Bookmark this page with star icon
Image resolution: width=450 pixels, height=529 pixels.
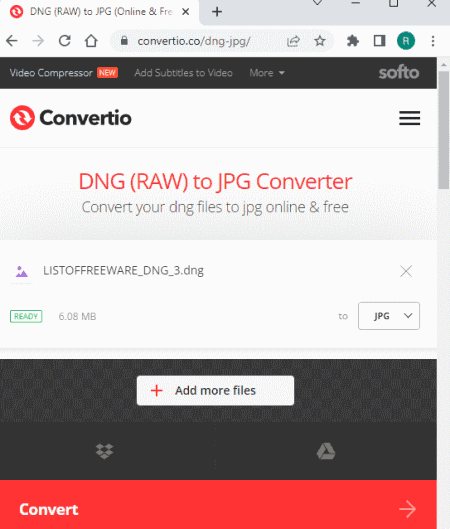[x=319, y=41]
